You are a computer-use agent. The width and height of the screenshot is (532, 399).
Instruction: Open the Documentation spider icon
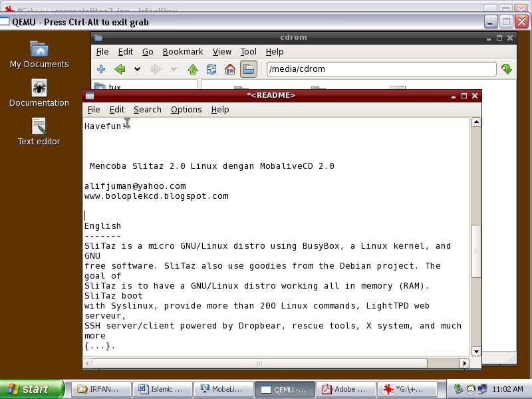pos(39,93)
